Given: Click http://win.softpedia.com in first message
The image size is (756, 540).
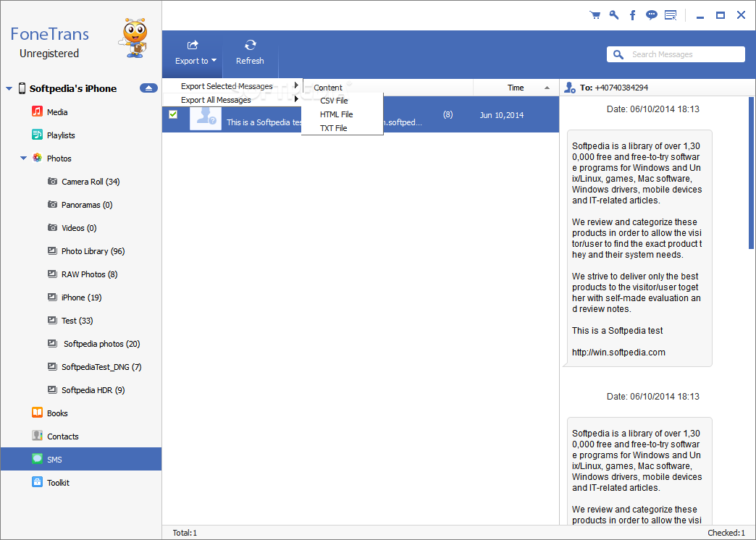Looking at the screenshot, I should (x=618, y=353).
